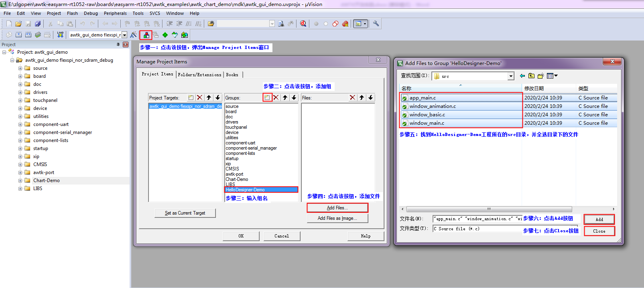Move the selected file up in Files list
Image resolution: width=644 pixels, height=288 pixels.
(x=362, y=97)
